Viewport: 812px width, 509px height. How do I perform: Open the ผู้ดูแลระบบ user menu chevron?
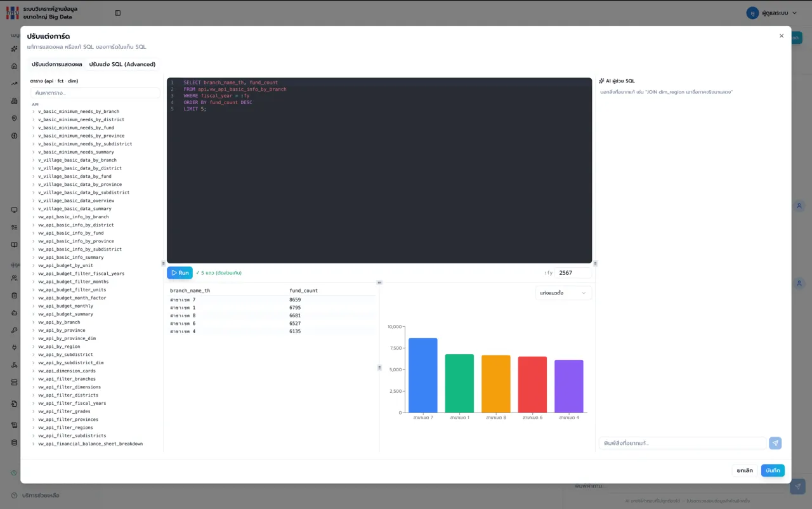coord(794,13)
